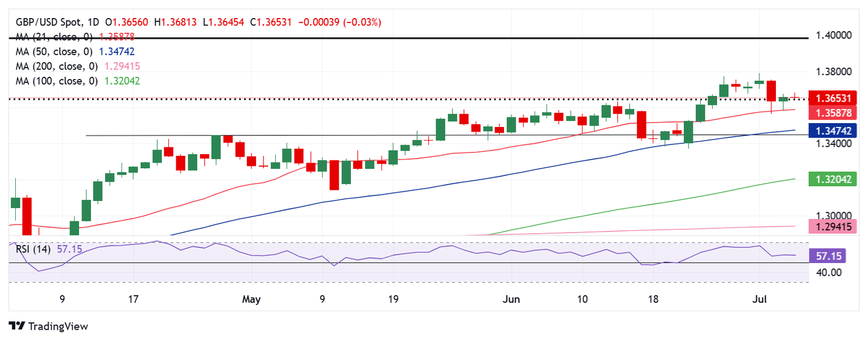Click the Jul marker on the time axis

pyautogui.click(x=759, y=299)
